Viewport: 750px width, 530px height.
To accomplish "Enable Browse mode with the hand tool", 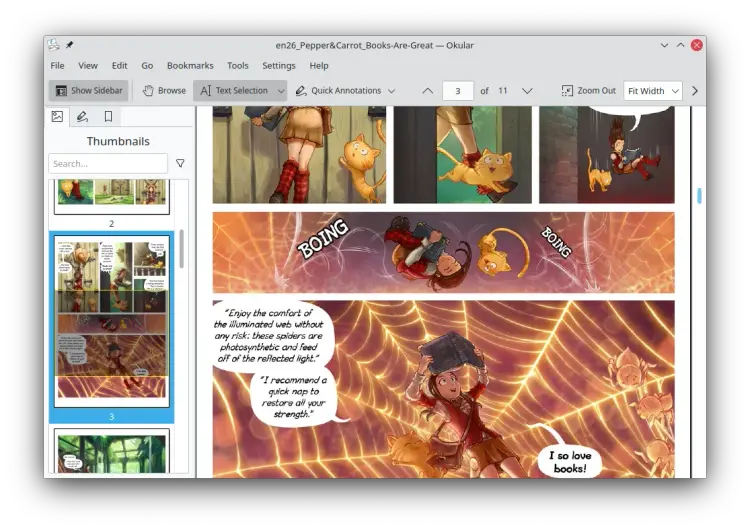I will pyautogui.click(x=165, y=90).
